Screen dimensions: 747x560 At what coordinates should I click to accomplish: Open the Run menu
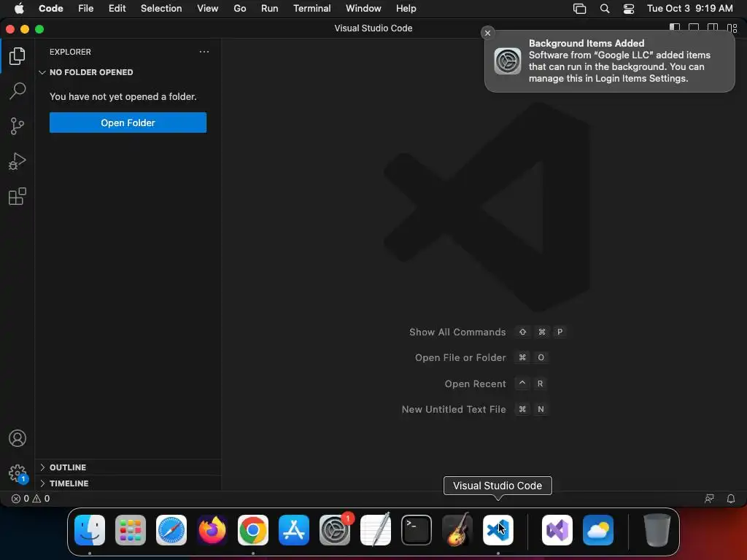tap(269, 9)
